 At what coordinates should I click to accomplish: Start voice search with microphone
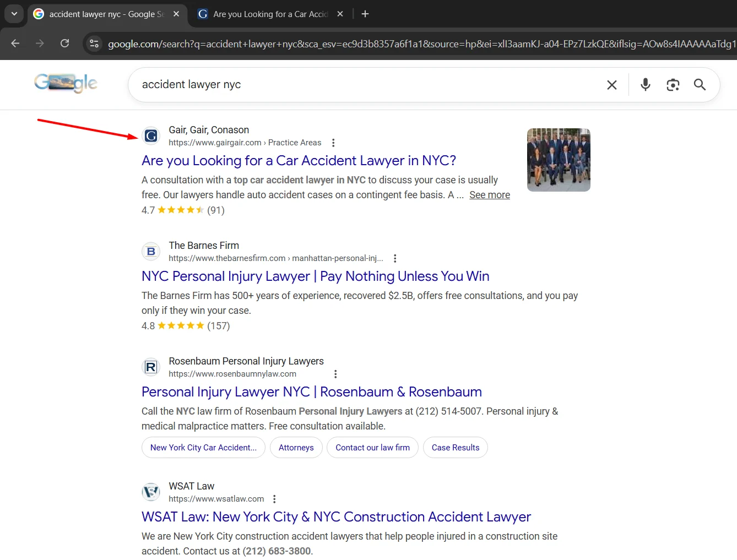pyautogui.click(x=646, y=84)
